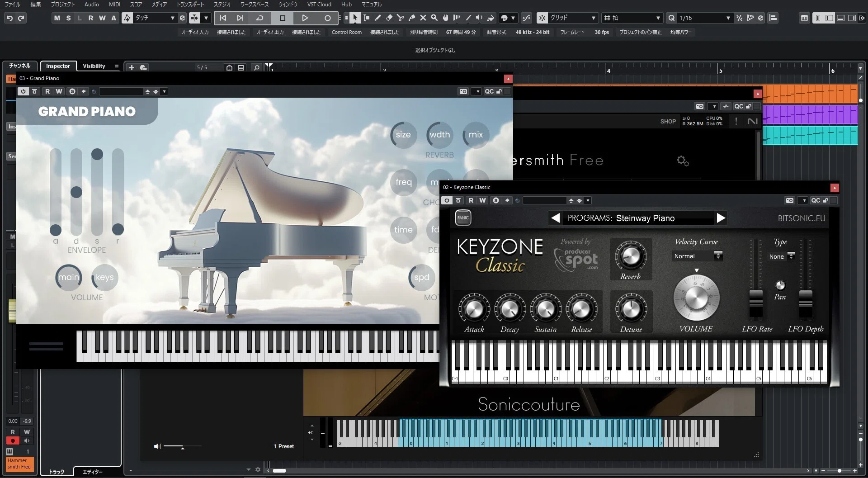Image resolution: width=868 pixels, height=478 pixels.
Task: Select the Glue tool
Action: [x=411, y=18]
